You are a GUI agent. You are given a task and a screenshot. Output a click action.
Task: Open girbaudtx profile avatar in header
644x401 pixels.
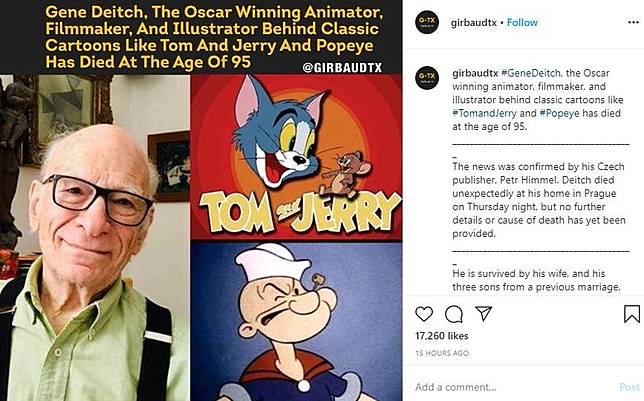click(429, 20)
